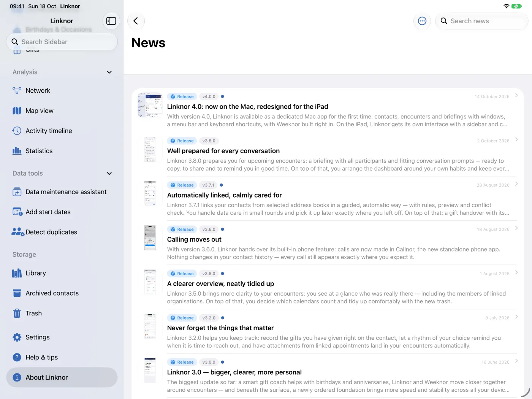The image size is (532, 399).
Task: Select the About Linknor info icon
Action: pyautogui.click(x=17, y=377)
